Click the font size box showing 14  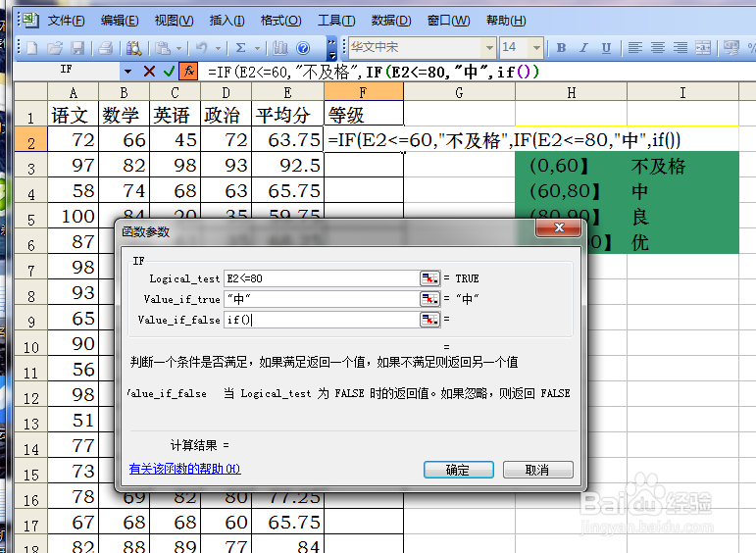515,48
